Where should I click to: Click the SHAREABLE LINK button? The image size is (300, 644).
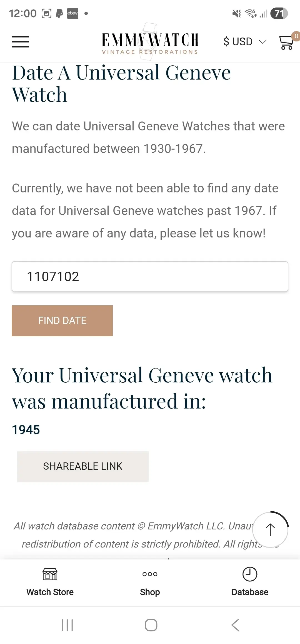tap(82, 466)
